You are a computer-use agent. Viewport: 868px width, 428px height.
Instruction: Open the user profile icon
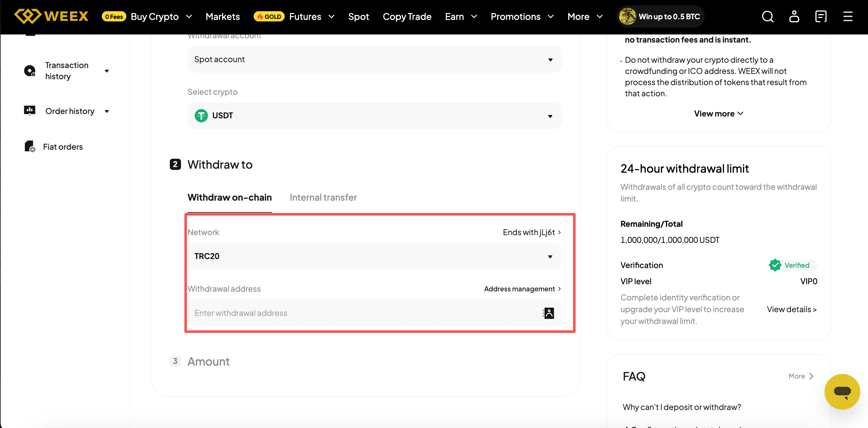pyautogui.click(x=794, y=16)
